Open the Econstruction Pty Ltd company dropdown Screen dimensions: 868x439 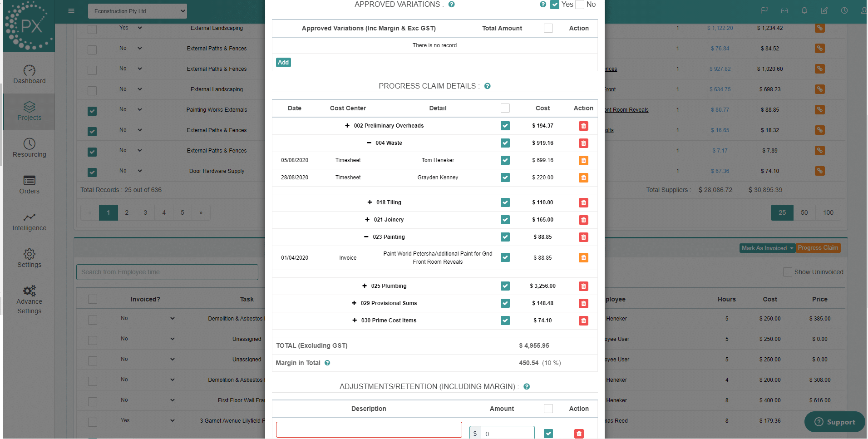click(x=137, y=11)
